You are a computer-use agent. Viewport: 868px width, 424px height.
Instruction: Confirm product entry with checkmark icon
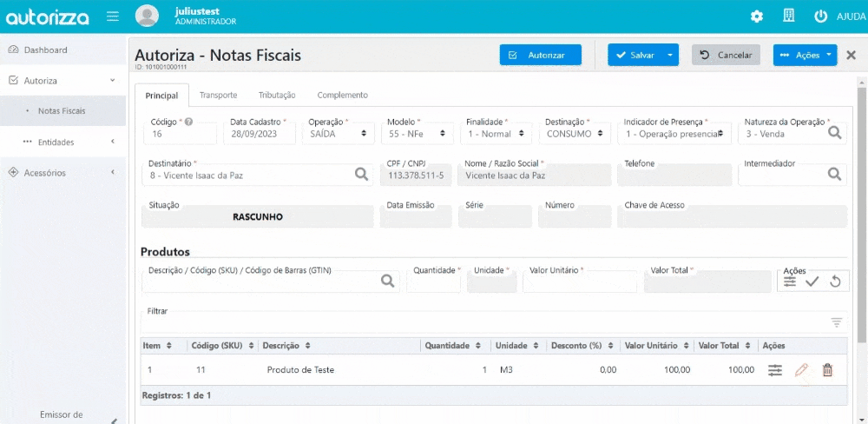click(x=812, y=282)
